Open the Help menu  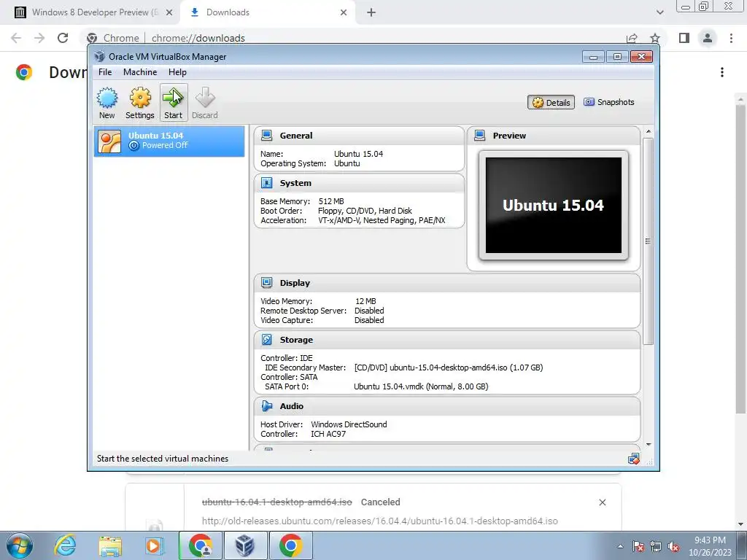(177, 72)
